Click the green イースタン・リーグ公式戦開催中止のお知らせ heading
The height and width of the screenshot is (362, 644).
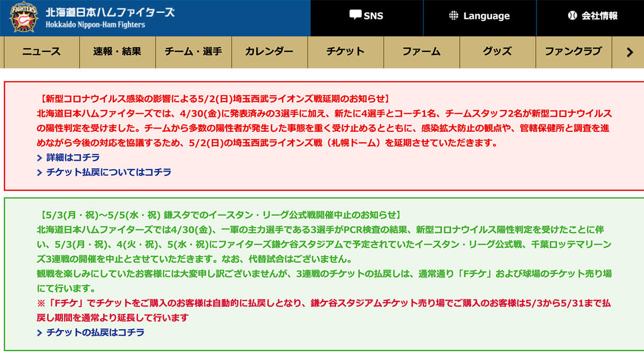[x=220, y=215]
